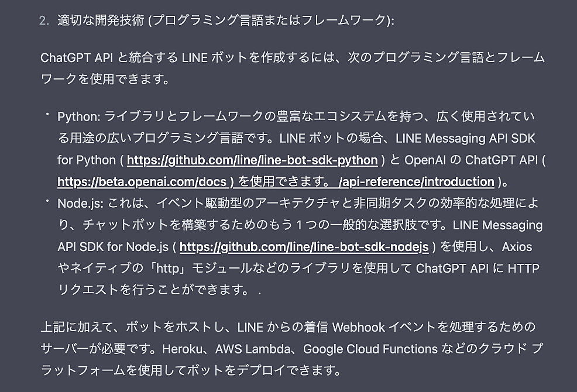Click the word Axios
577x392 pixels.
tap(517, 247)
